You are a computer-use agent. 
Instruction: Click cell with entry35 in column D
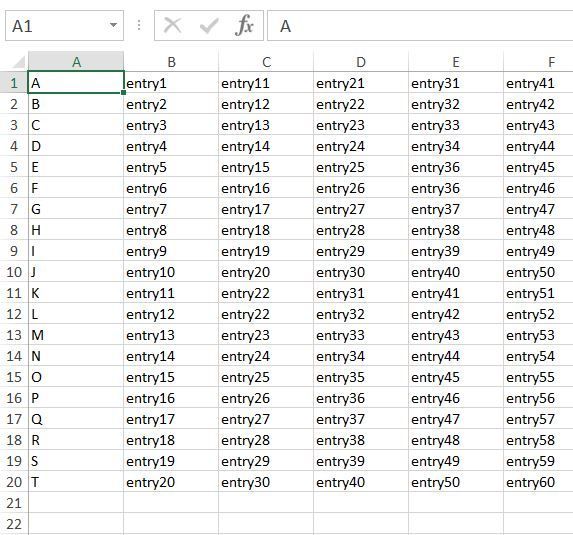click(x=361, y=376)
